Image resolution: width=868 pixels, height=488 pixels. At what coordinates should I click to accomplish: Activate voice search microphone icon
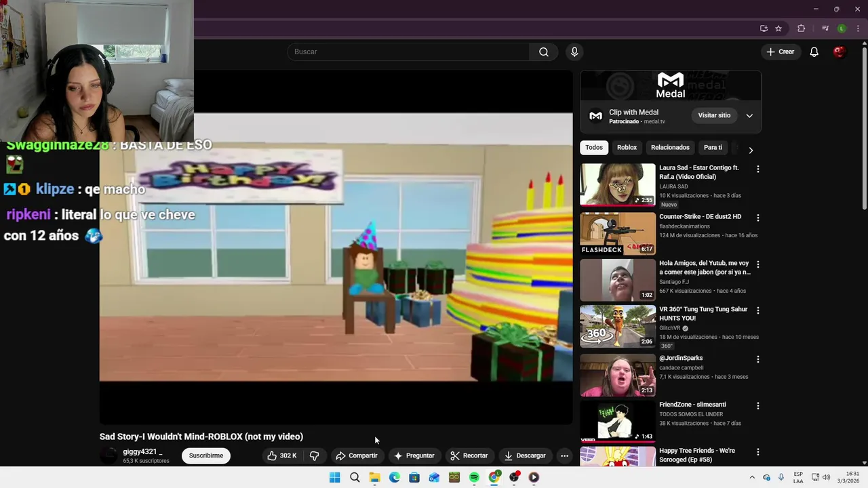click(x=574, y=52)
